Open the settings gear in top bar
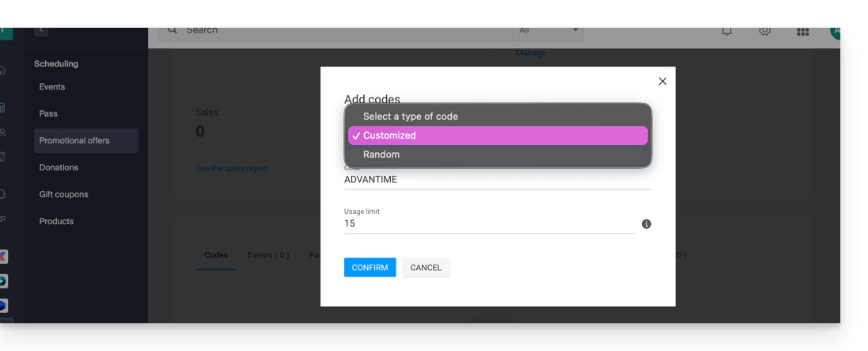This screenshot has height=351, width=868. click(764, 32)
